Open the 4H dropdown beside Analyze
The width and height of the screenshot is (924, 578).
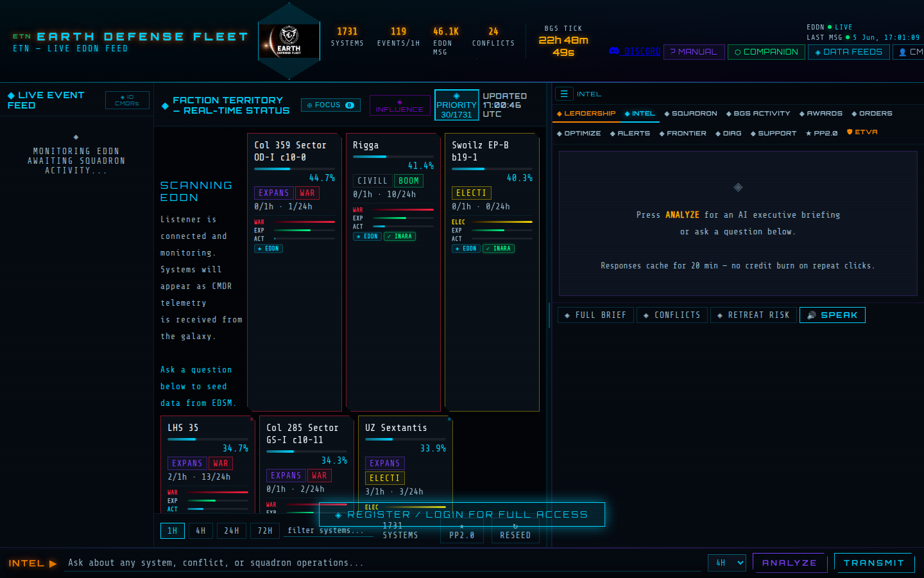click(x=727, y=563)
